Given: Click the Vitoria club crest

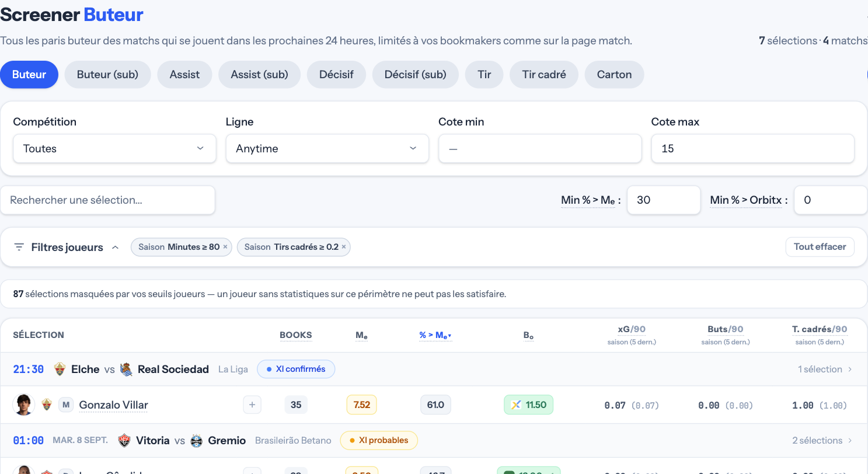Looking at the screenshot, I should [124, 441].
